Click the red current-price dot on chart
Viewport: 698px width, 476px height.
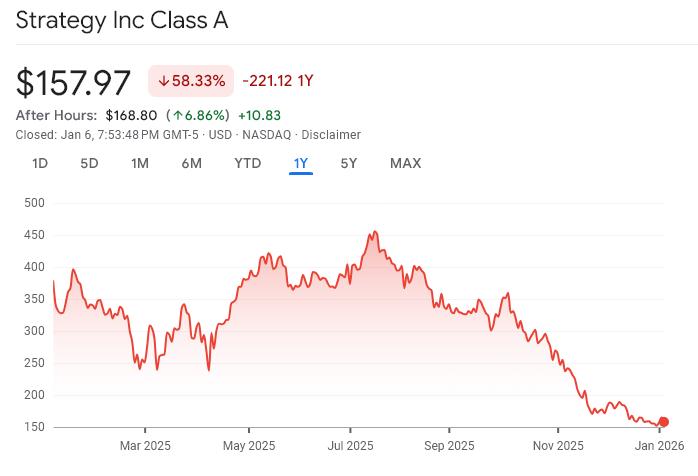click(x=663, y=422)
